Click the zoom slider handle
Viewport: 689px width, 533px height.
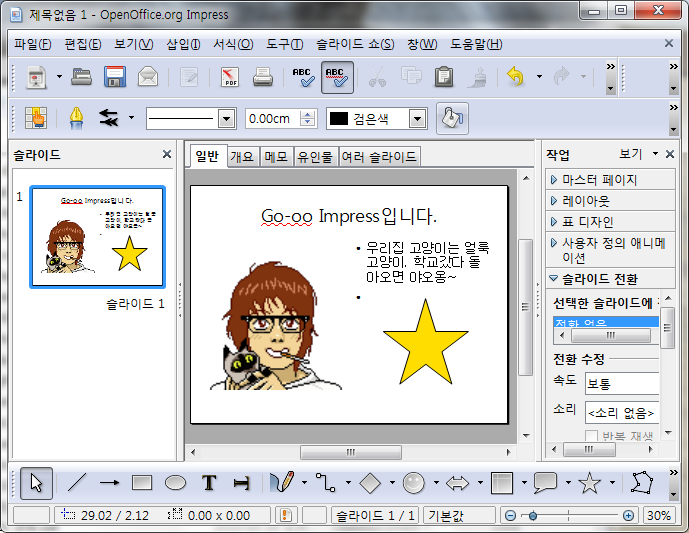click(x=533, y=515)
